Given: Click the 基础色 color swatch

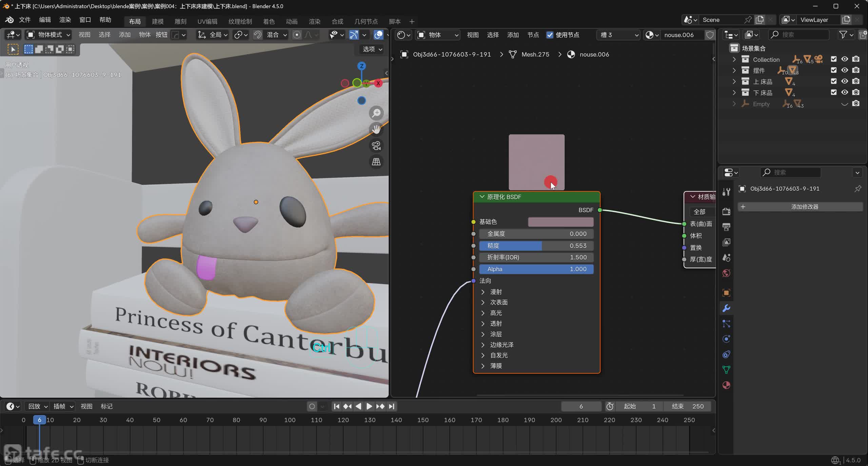Looking at the screenshot, I should coord(560,222).
